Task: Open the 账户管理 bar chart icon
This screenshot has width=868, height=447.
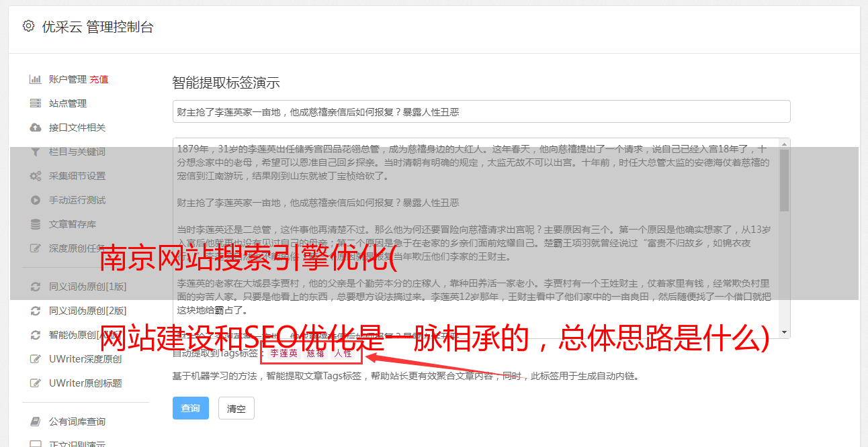Action: pos(36,79)
